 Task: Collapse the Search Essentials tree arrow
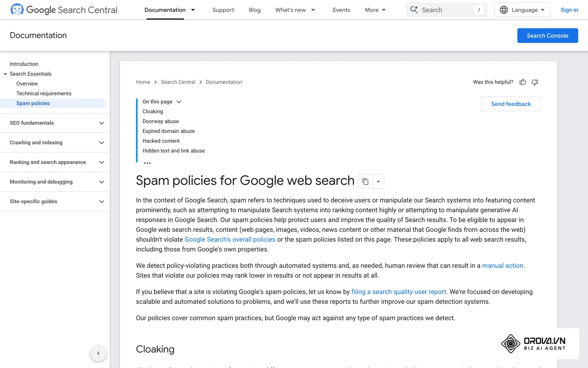pos(6,74)
